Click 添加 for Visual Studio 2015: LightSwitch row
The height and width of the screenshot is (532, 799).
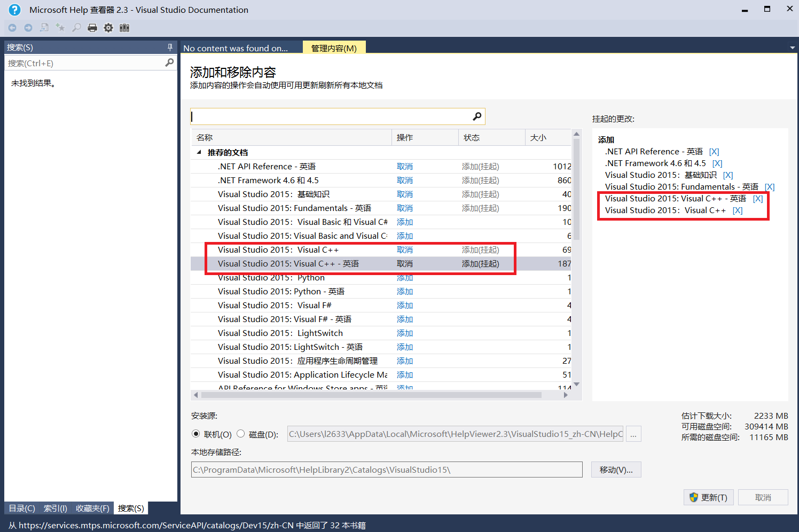point(405,333)
